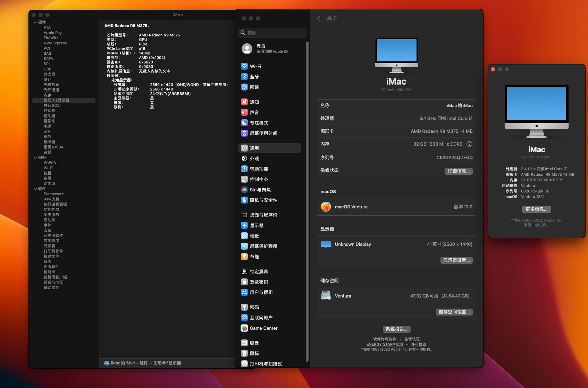Select Desktop & Dock (桌面与程序坞) icon

pos(244,215)
